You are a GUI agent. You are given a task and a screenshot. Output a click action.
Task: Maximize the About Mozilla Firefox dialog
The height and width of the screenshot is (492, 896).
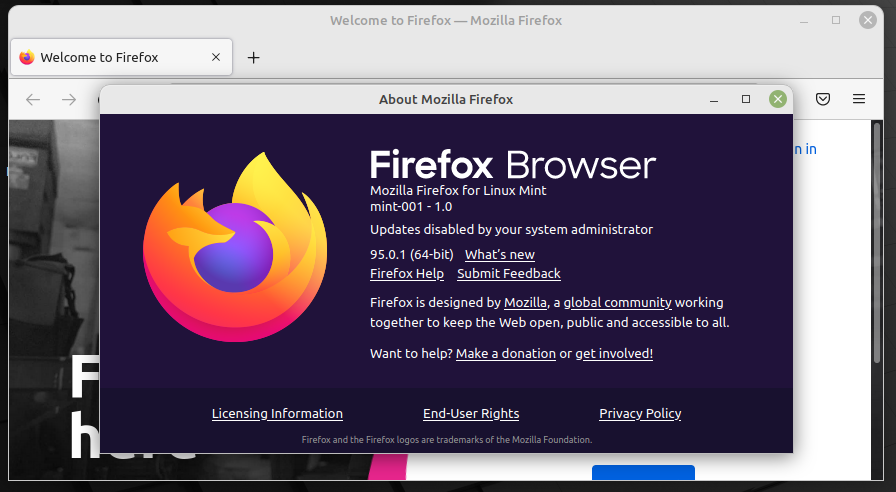click(x=745, y=99)
